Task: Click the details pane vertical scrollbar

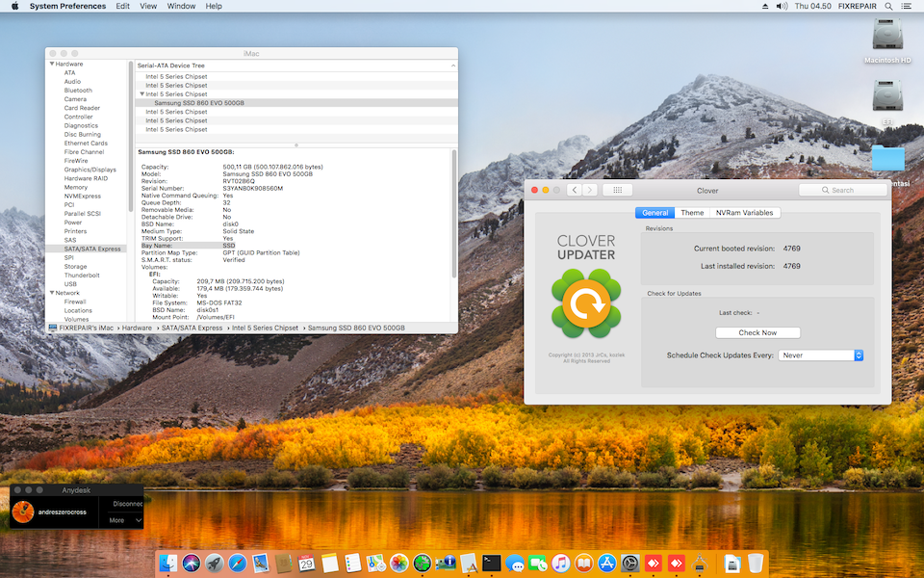Action: 453,214
